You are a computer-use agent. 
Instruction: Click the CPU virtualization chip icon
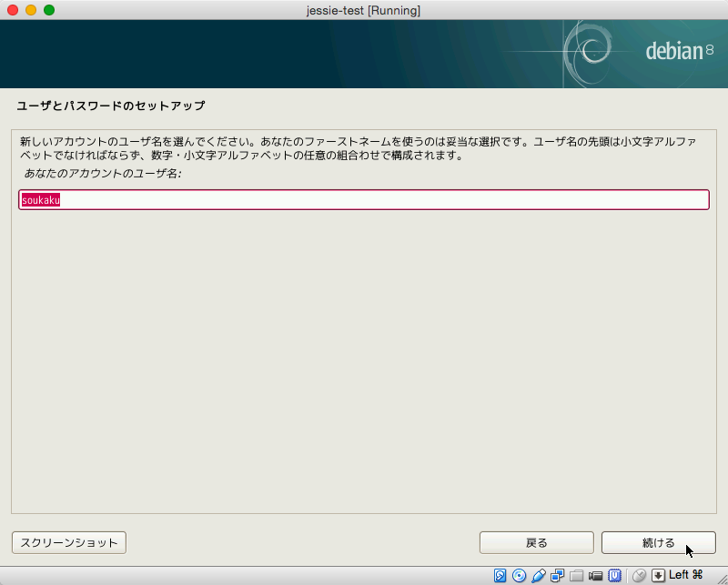click(x=615, y=575)
